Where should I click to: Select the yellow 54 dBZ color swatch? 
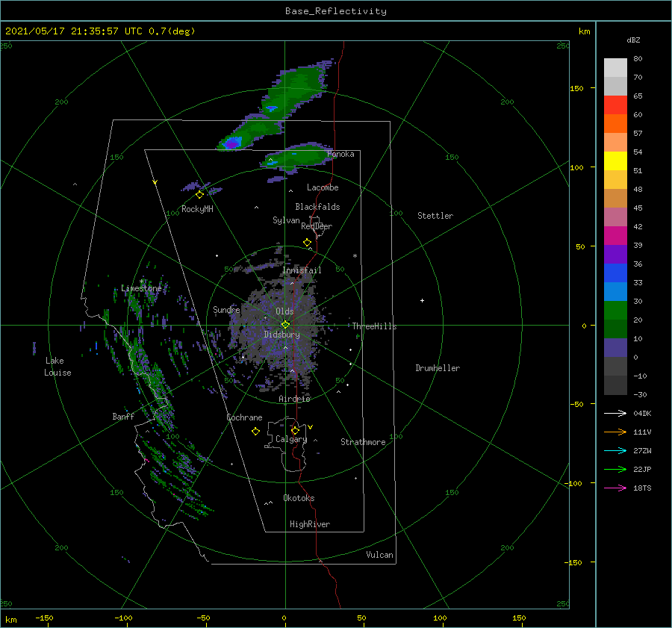[615, 161]
